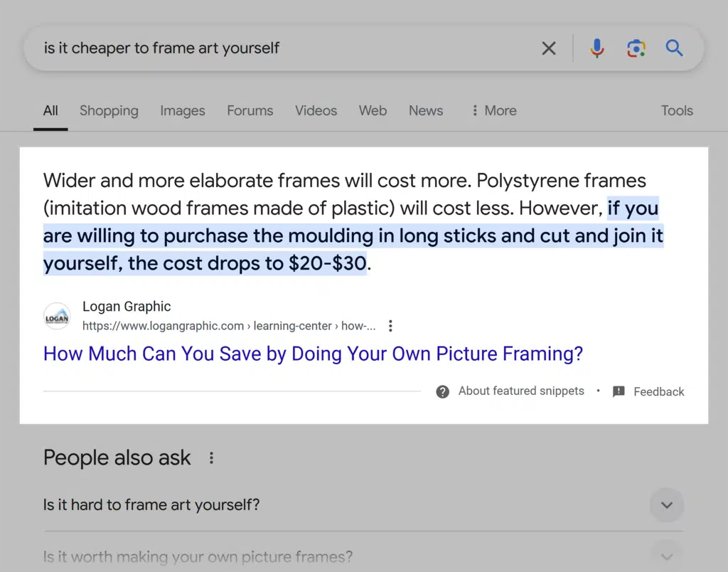Open options menu beside People also ask
728x572 pixels.
click(211, 458)
